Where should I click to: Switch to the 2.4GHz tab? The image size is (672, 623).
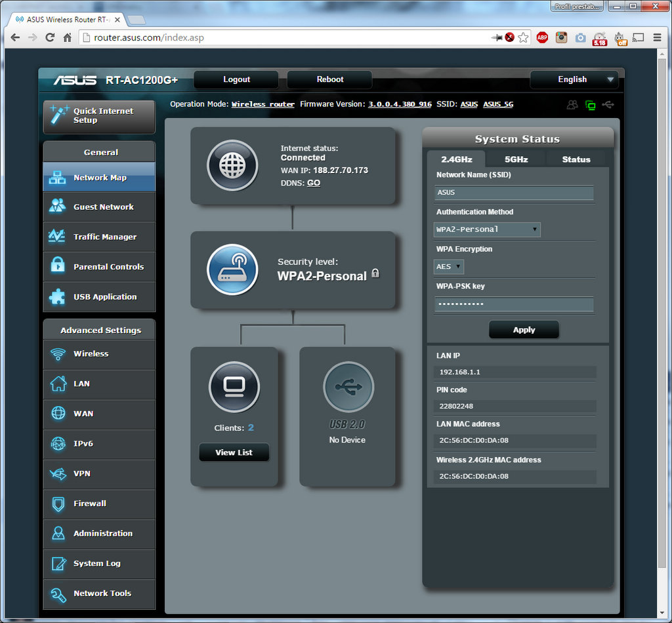pos(457,159)
